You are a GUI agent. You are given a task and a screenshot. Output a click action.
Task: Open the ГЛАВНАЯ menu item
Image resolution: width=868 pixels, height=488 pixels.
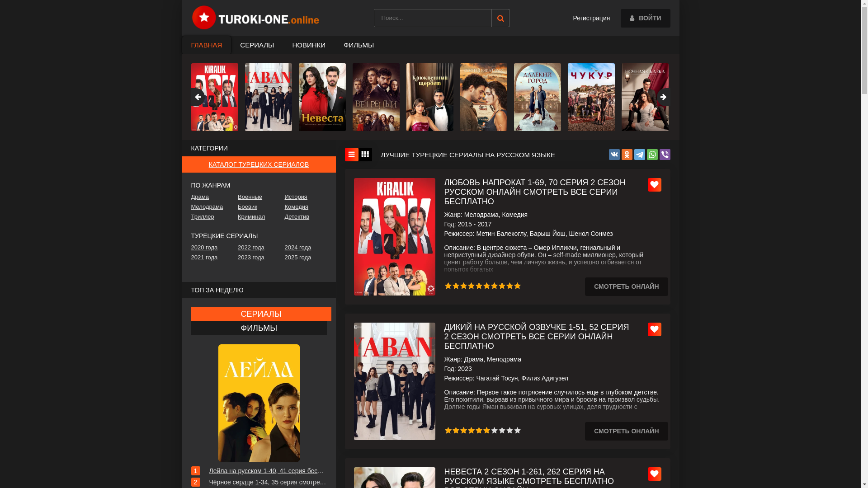pos(206,45)
